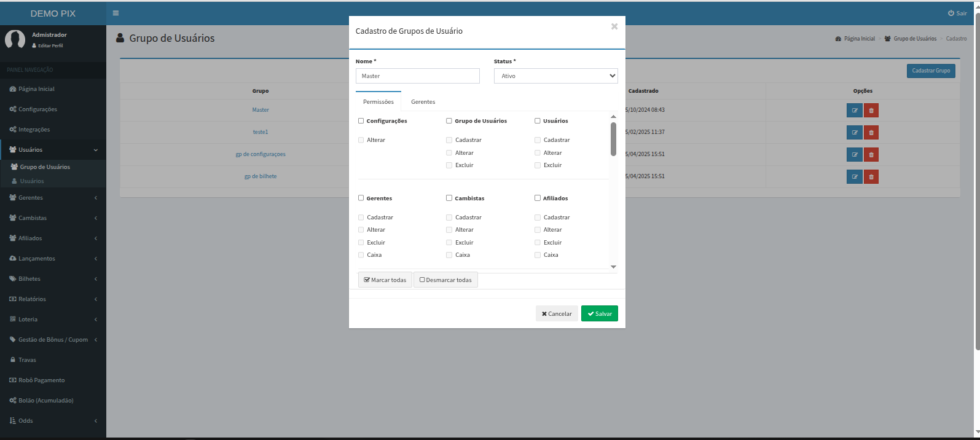Click the edit icon for gp de bilhete
Screen dimensions: 980x440
click(x=854, y=177)
